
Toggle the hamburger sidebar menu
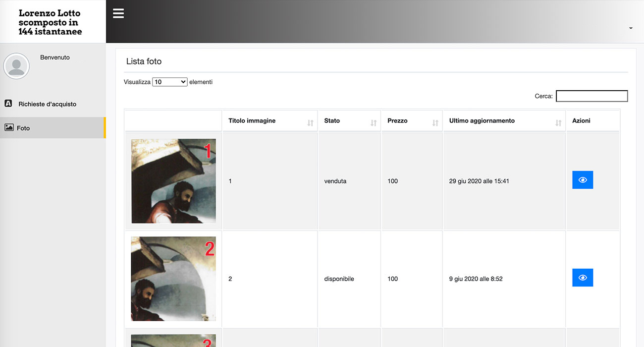pyautogui.click(x=118, y=13)
